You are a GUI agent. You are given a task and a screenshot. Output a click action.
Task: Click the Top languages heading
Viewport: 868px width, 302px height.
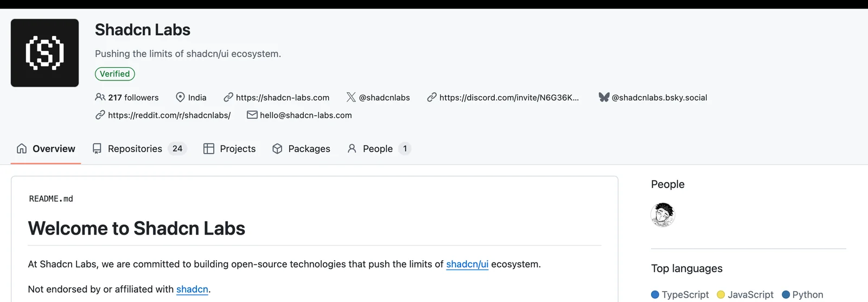687,268
